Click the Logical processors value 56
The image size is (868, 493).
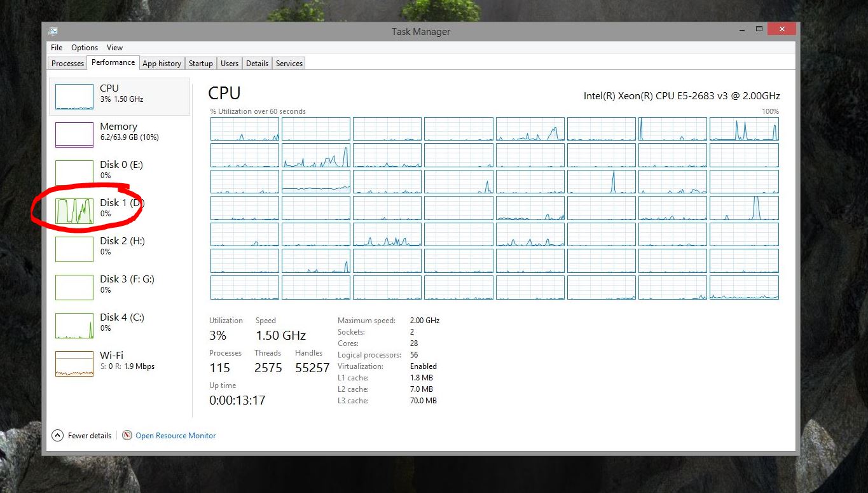tap(414, 355)
